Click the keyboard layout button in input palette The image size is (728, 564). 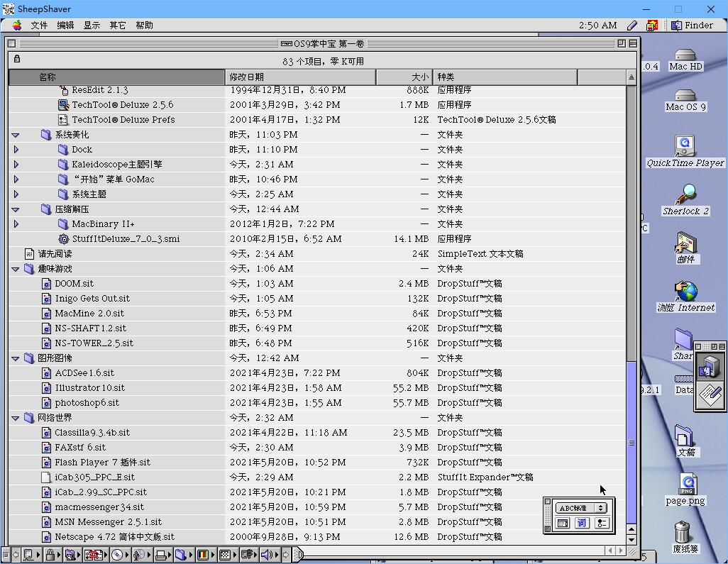pyautogui.click(x=563, y=523)
